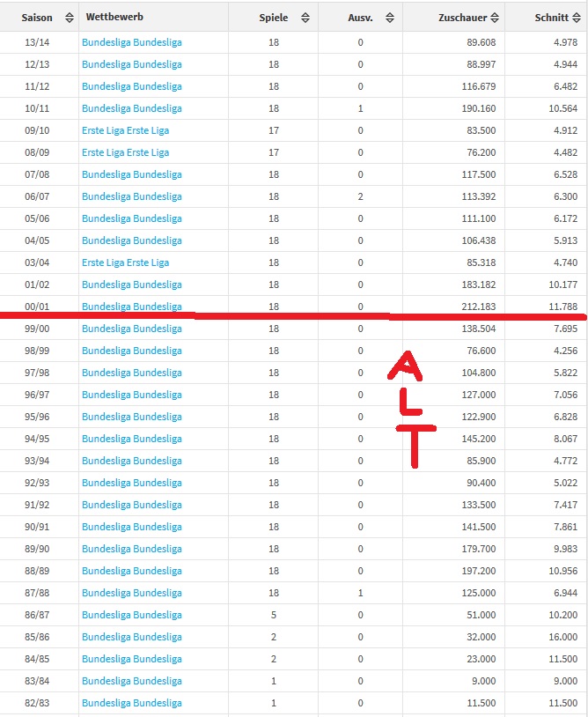Select Ausv. value 2 in 06/07 row
Screen dimensions: 588x717
coord(361,196)
